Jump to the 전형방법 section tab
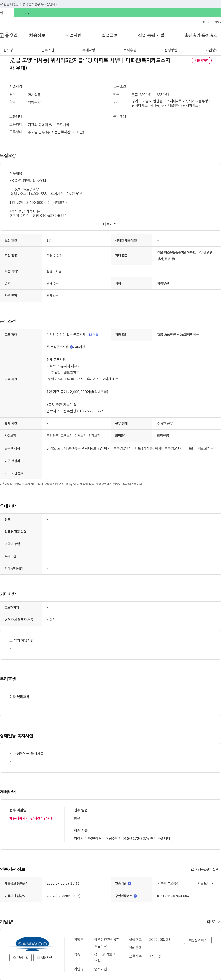221x980 pixels. pos(171,50)
